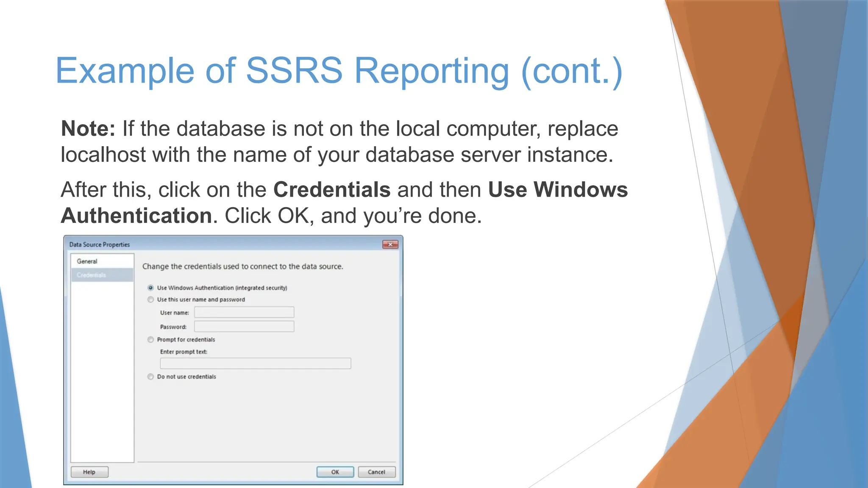Choose Prompt for credentials option
The height and width of the screenshot is (488, 868).
coord(150,339)
